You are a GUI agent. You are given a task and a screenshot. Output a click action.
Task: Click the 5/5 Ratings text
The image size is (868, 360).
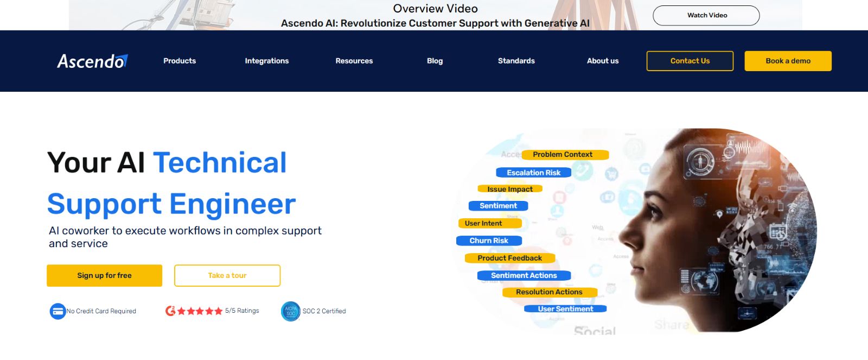coord(242,311)
